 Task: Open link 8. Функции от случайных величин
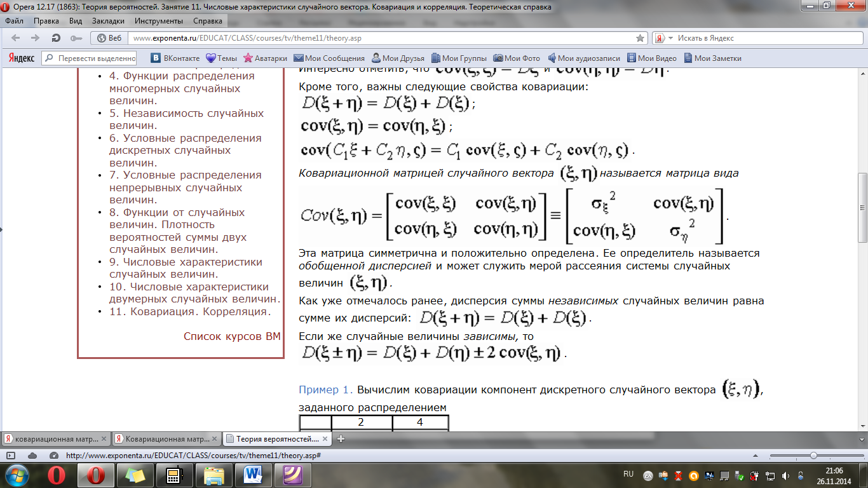[178, 231]
